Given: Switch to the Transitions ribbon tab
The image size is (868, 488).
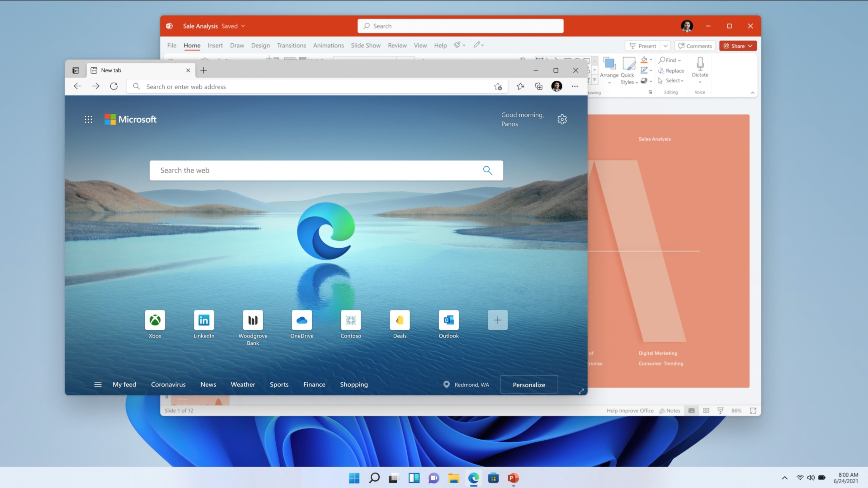Looking at the screenshot, I should tap(291, 45).
